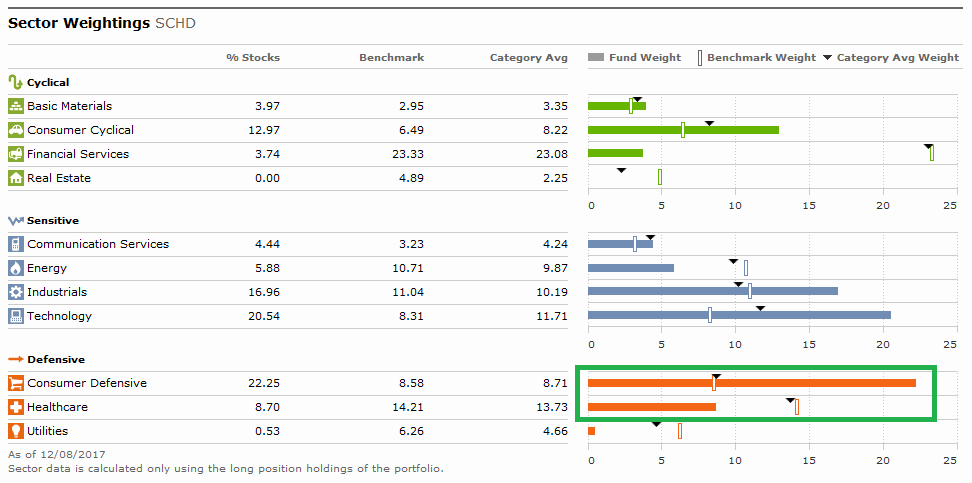Click the Real Estate house icon
The width and height of the screenshot is (972, 483).
[16, 178]
